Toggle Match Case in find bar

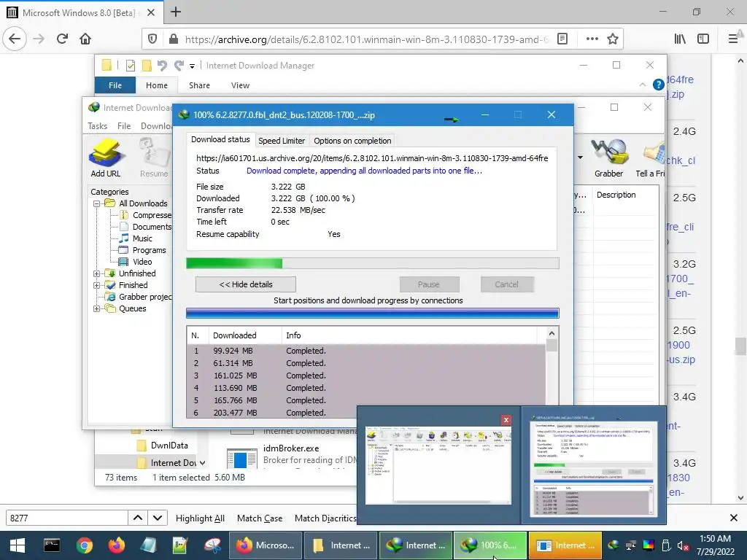(x=260, y=518)
